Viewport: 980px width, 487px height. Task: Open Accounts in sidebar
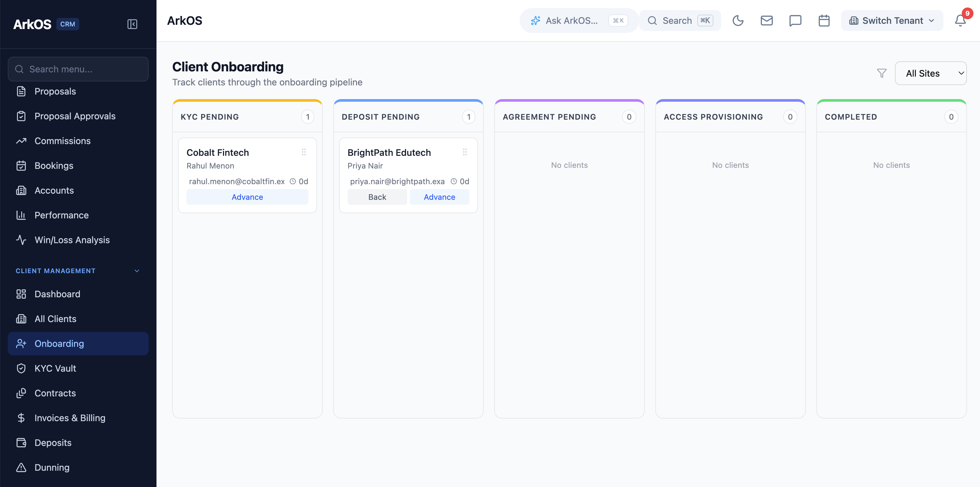(78, 190)
